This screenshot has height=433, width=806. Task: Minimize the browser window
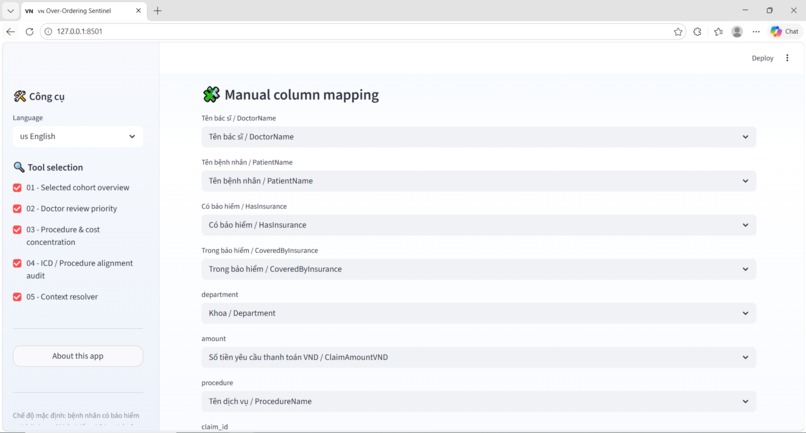point(745,10)
